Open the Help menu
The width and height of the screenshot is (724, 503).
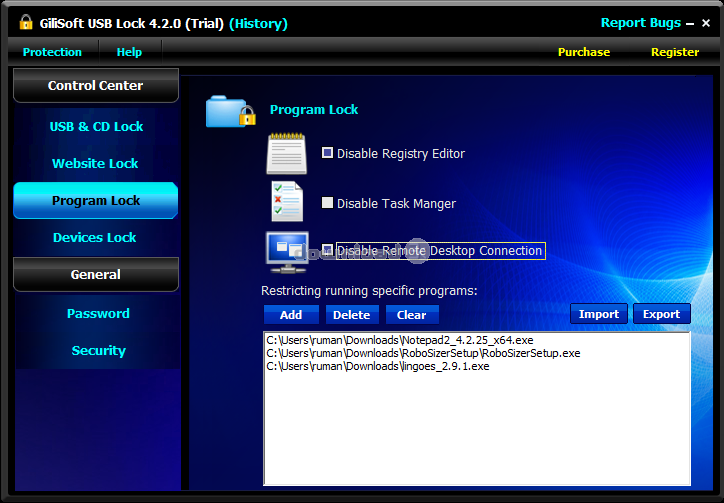pyautogui.click(x=129, y=52)
